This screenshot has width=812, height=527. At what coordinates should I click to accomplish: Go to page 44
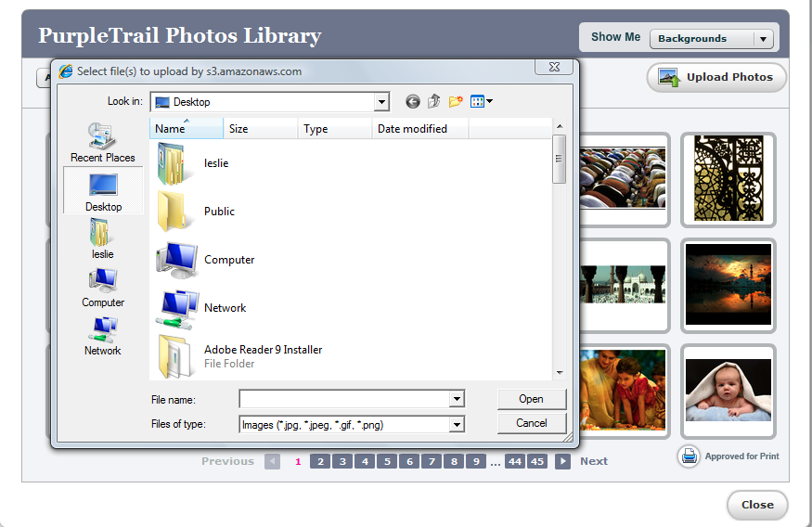515,461
